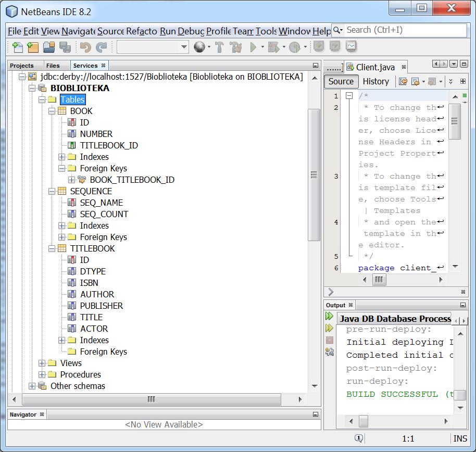Open the Tools menu
Image resolution: width=476 pixels, height=452 pixels.
266,31
